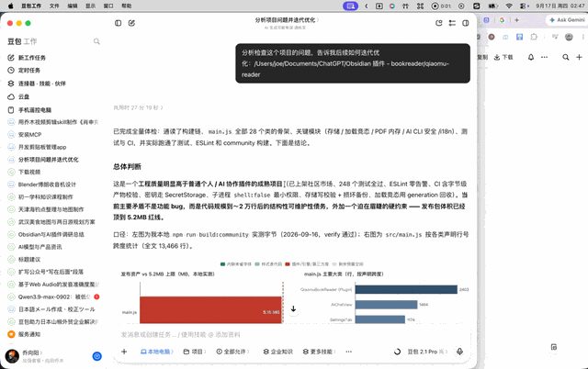The width and height of the screenshot is (588, 369).
Task: Click the purple keyboard icon in menu bar
Action: [350, 6]
